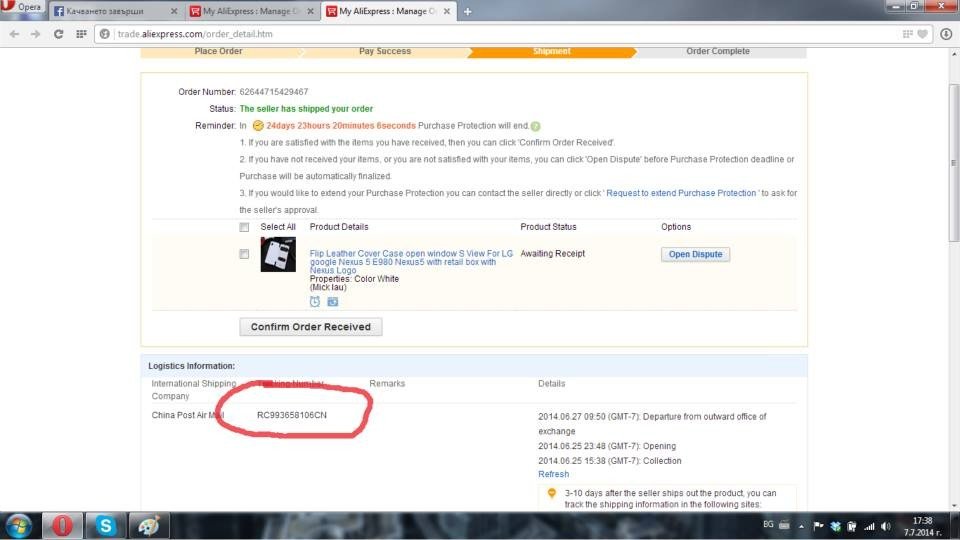Click the browser Back arrow
The width and height of the screenshot is (960, 540).
coord(14,33)
